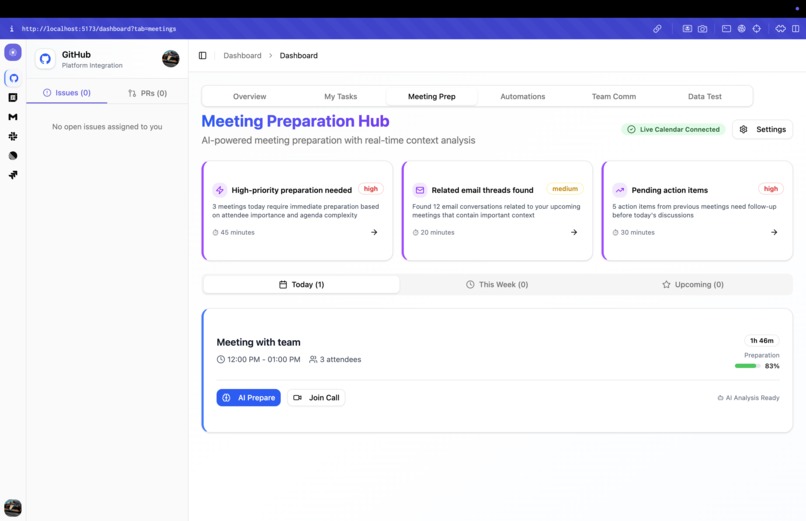The height and width of the screenshot is (521, 806).
Task: Open the GitHub integration in the sidebar
Action: point(13,78)
